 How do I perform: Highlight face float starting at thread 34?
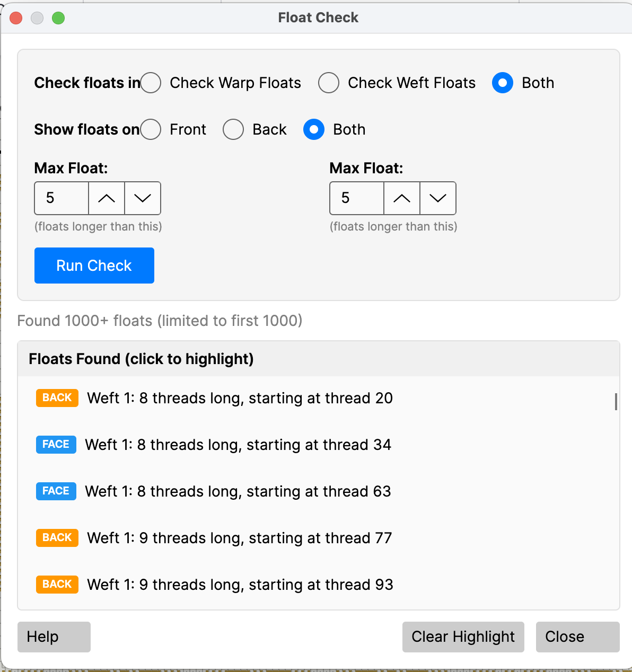(238, 445)
